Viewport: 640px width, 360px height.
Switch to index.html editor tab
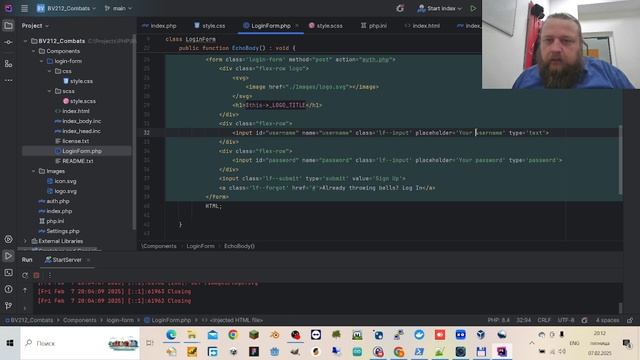click(422, 26)
